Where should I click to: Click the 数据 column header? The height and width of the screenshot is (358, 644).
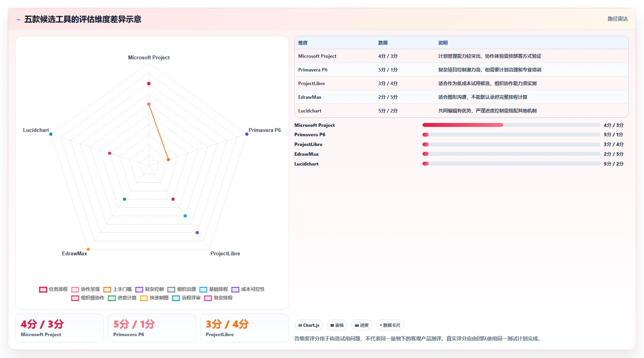[x=383, y=43]
